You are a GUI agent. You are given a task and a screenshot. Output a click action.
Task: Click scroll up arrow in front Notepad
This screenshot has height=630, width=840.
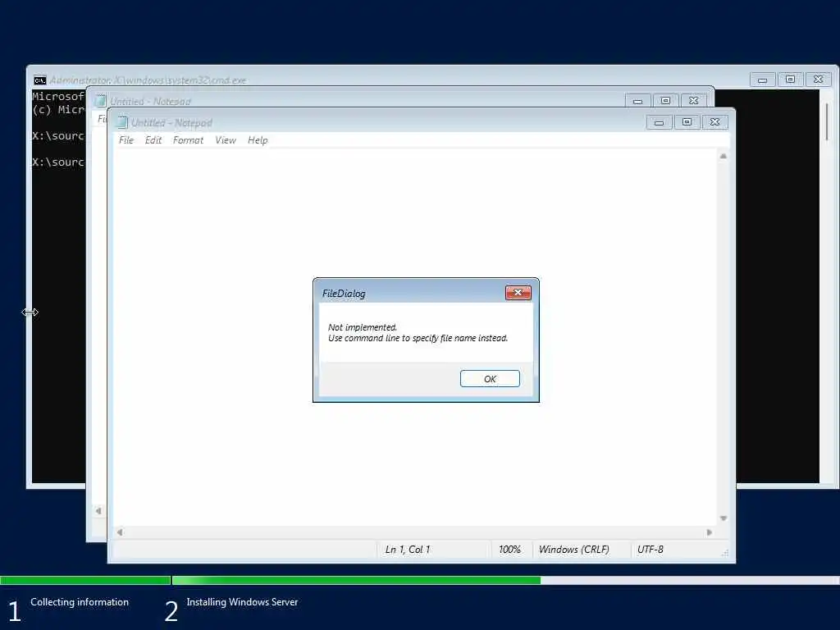click(724, 157)
